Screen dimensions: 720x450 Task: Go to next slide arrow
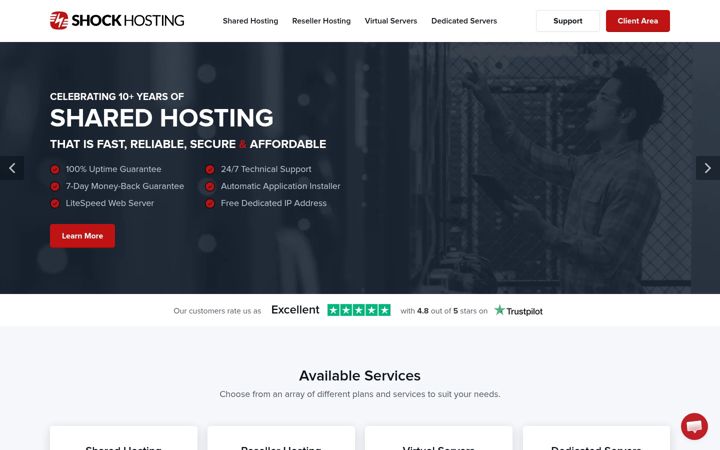pyautogui.click(x=708, y=168)
